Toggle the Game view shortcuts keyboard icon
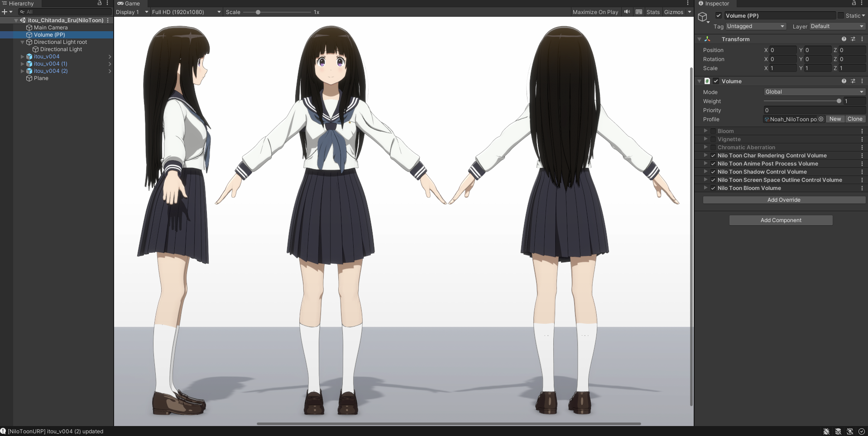 click(639, 12)
